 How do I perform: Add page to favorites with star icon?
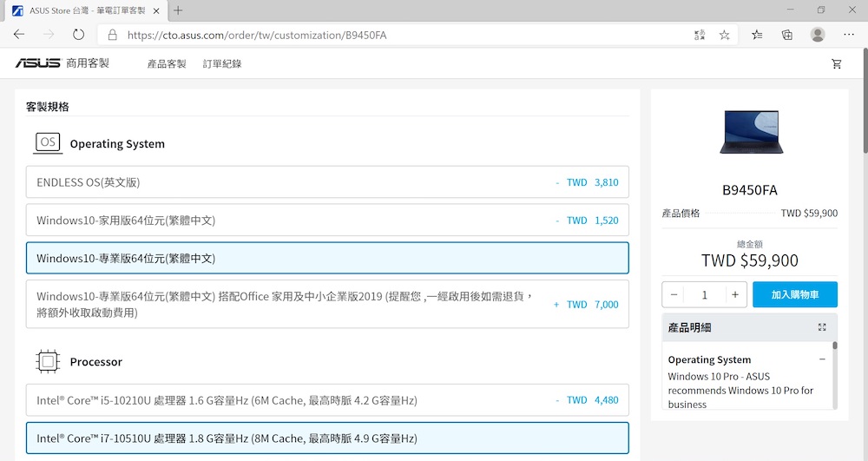pyautogui.click(x=724, y=35)
